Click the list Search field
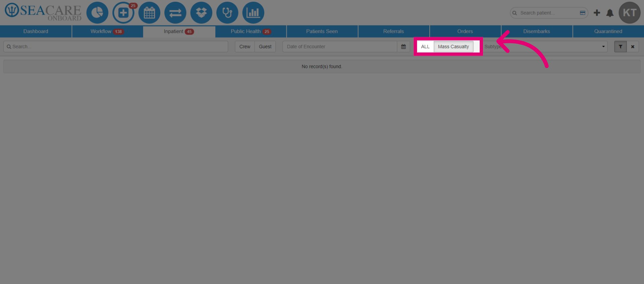Screen dimensions: 644x284 pyautogui.click(x=116, y=47)
